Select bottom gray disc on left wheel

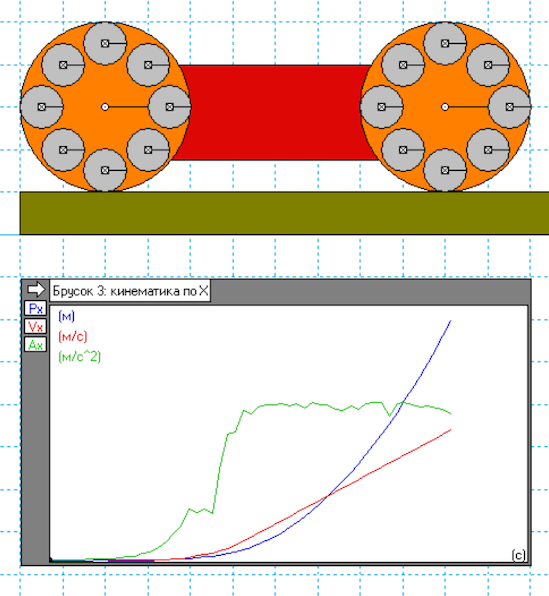coord(105,170)
